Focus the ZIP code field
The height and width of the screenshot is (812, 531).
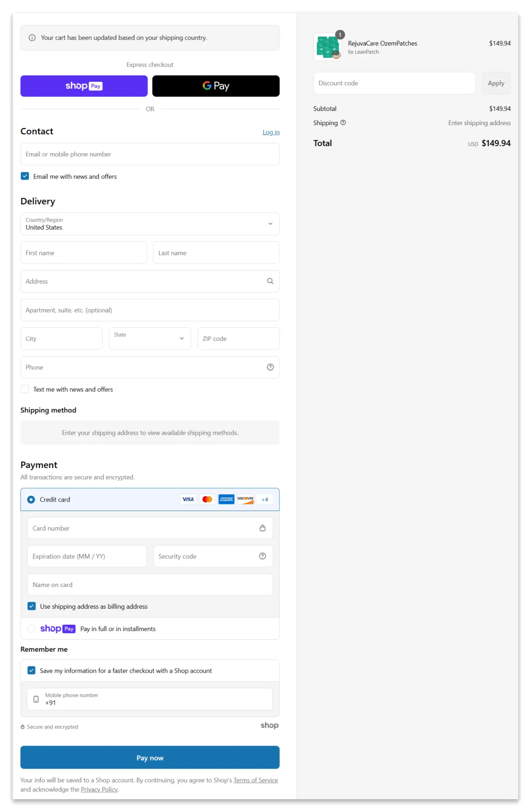point(239,338)
